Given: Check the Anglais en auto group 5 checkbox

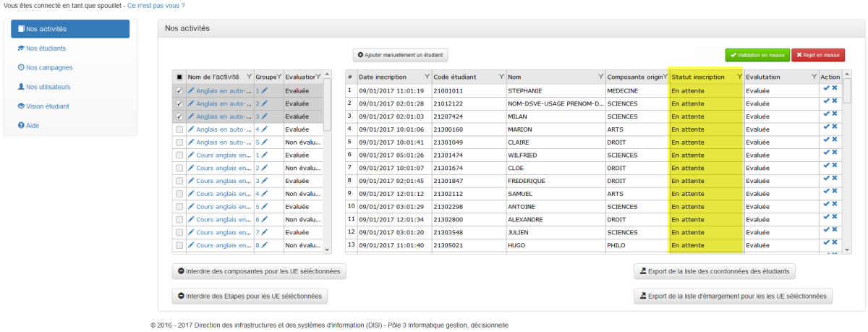Looking at the screenshot, I should 179,142.
